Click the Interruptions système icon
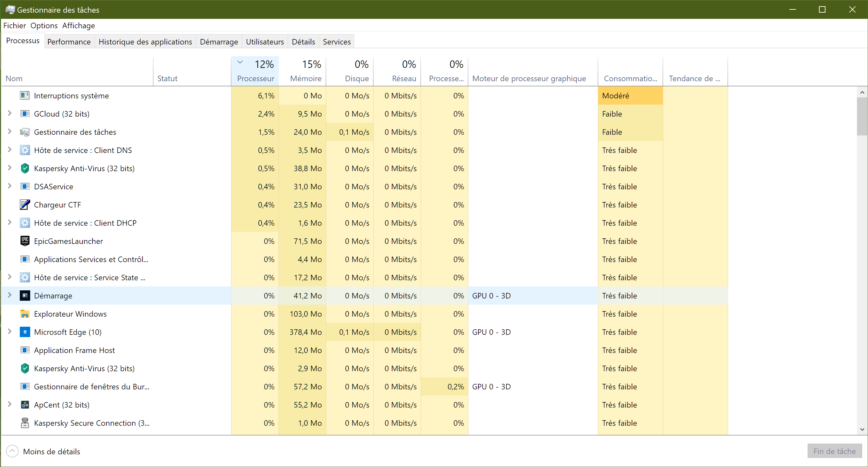This screenshot has width=868, height=467. (25, 96)
